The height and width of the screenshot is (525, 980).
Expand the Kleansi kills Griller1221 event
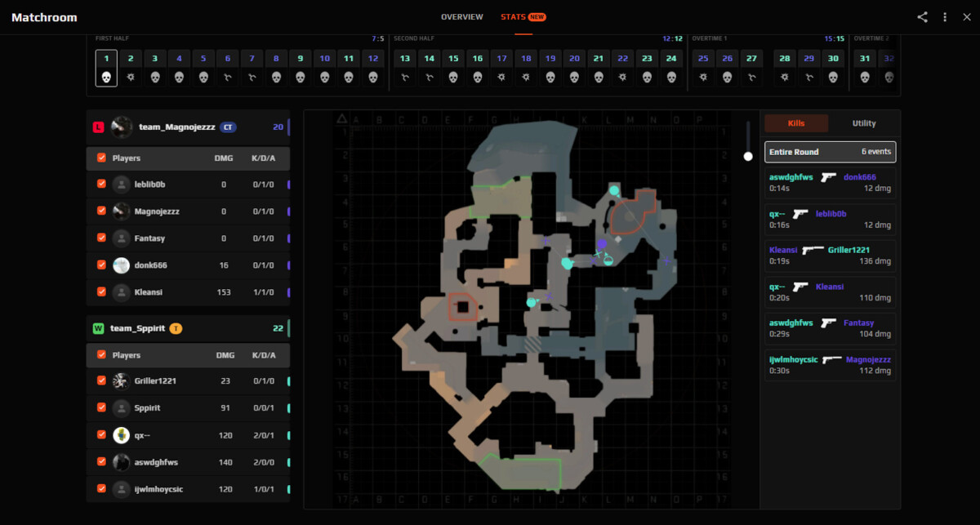(830, 256)
